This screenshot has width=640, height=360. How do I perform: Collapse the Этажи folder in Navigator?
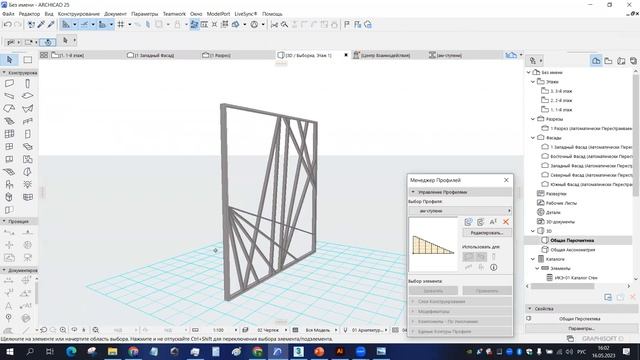tap(533, 82)
